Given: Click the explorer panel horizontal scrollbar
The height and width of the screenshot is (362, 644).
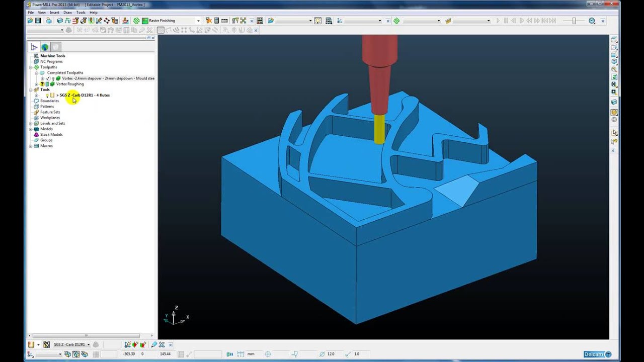Looking at the screenshot, I should pos(86,335).
